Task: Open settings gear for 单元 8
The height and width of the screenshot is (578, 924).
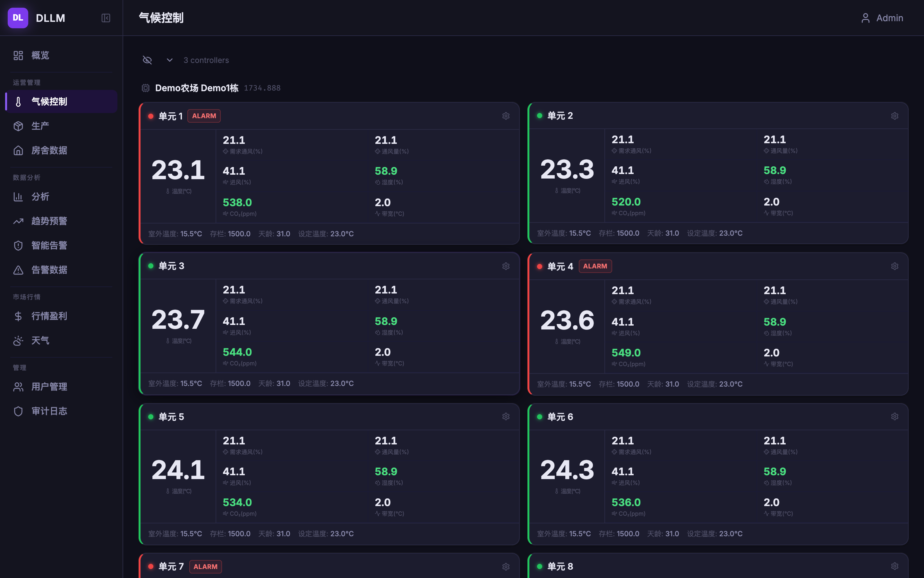Action: point(894,566)
